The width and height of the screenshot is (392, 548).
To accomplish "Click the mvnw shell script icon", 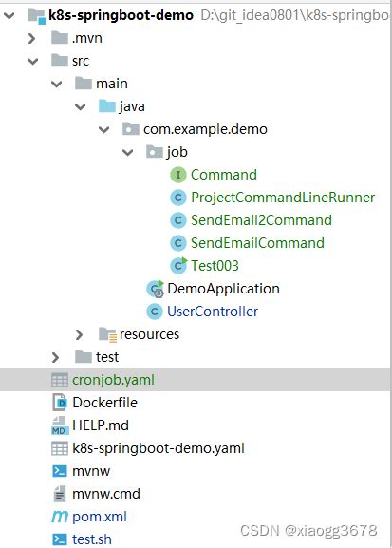I will [60, 471].
